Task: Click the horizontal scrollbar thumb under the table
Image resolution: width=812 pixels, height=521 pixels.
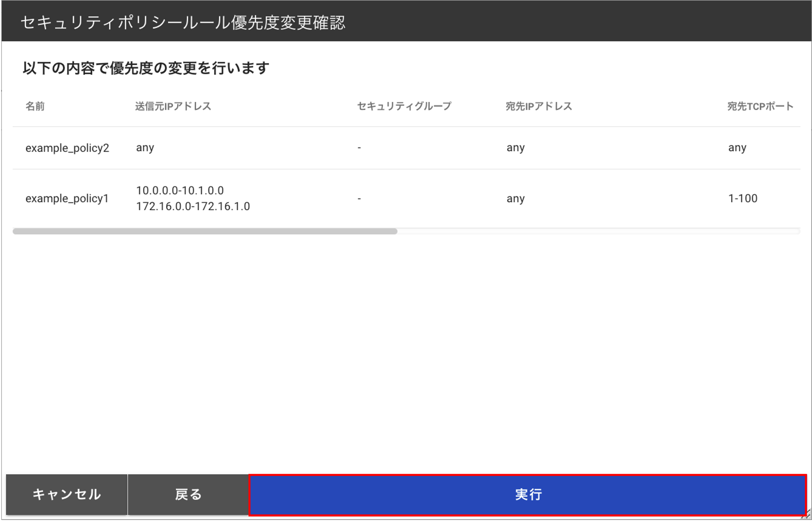Action: [x=205, y=231]
